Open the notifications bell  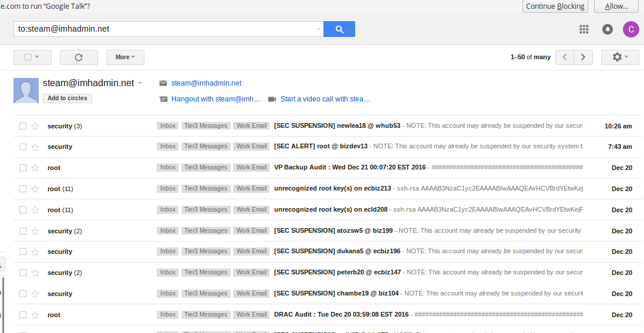click(608, 29)
